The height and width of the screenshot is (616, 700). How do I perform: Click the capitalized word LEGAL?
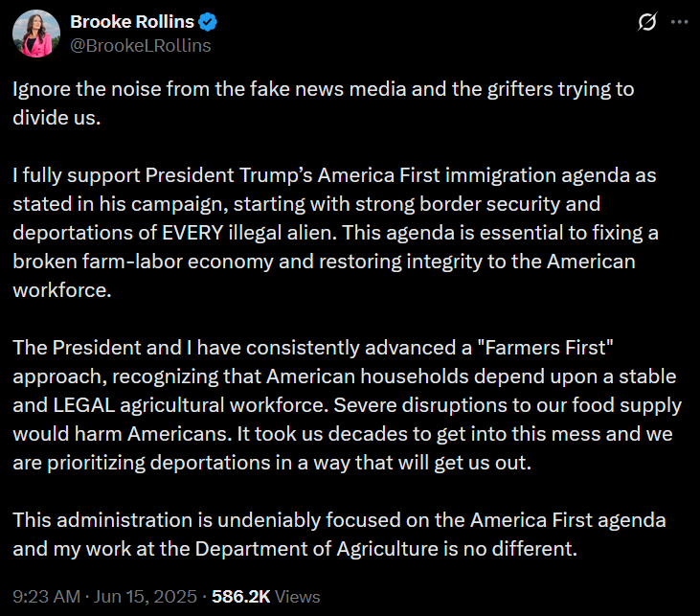(84, 405)
